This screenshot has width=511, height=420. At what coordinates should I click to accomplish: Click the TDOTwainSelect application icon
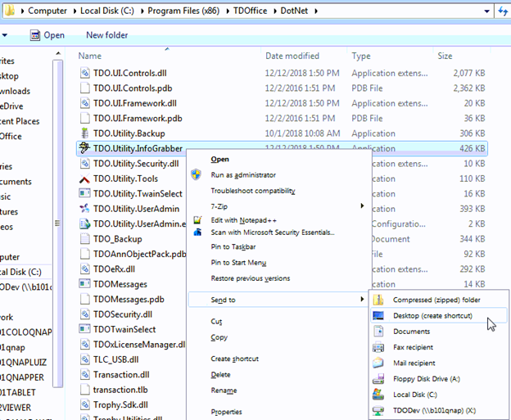pos(84,329)
